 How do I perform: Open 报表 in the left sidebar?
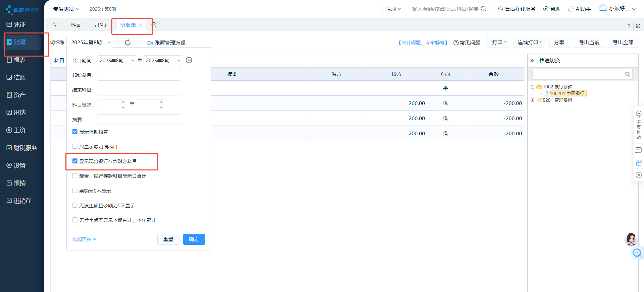click(19, 60)
